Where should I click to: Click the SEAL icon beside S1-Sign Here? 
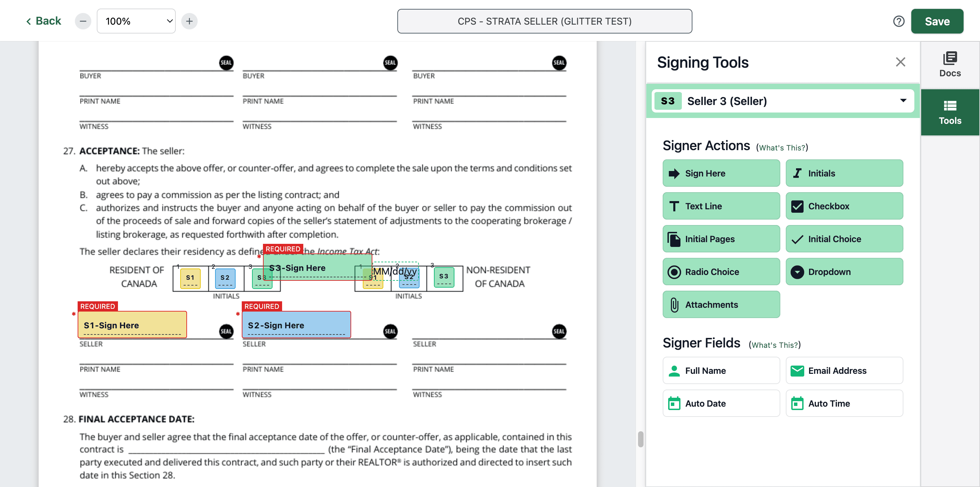point(226,331)
